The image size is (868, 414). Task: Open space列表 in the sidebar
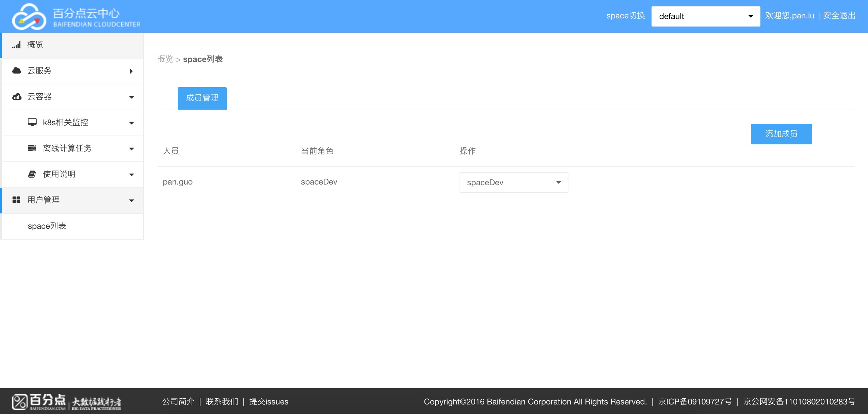point(47,226)
